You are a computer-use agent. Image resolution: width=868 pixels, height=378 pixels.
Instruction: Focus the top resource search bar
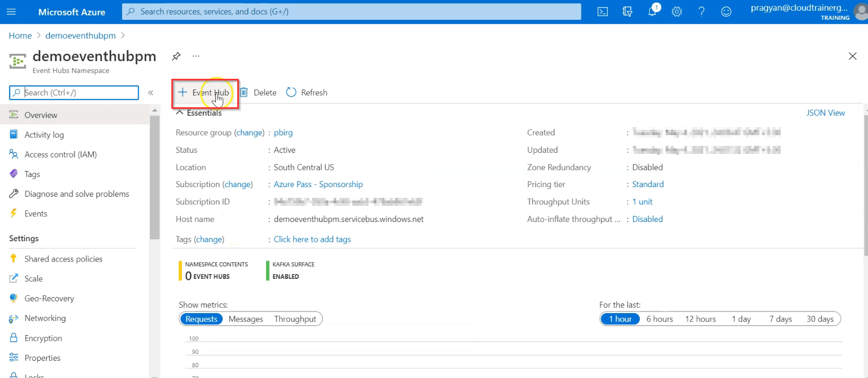click(351, 11)
